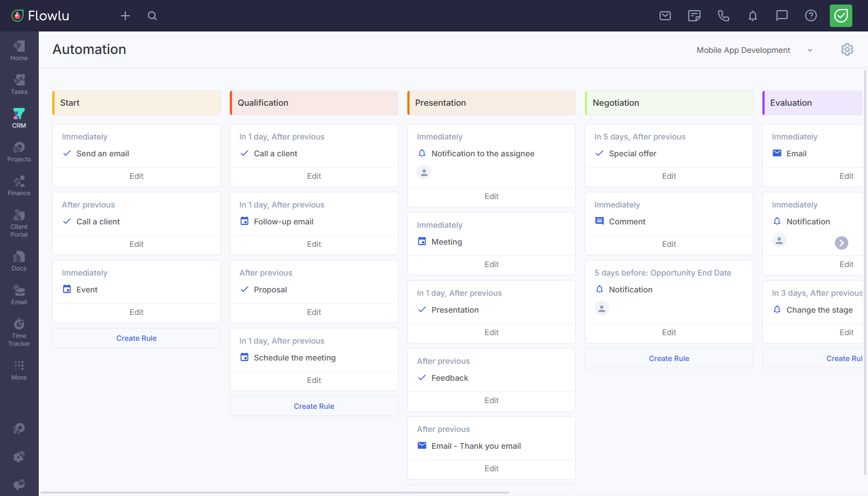Viewport: 868px width, 496px height.
Task: Click the horizontal scrollbar at bottom
Action: (275, 493)
